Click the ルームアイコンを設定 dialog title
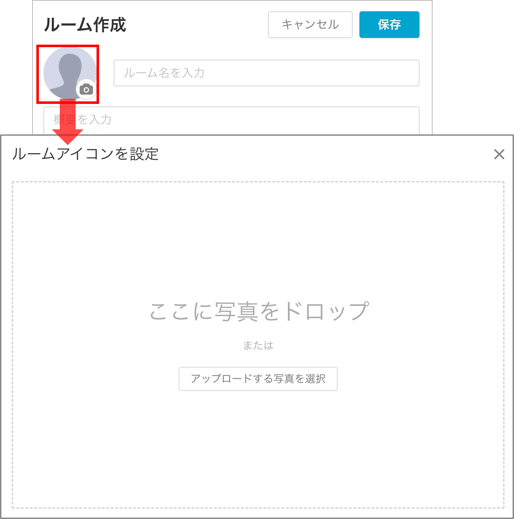The image size is (514, 519). (85, 154)
